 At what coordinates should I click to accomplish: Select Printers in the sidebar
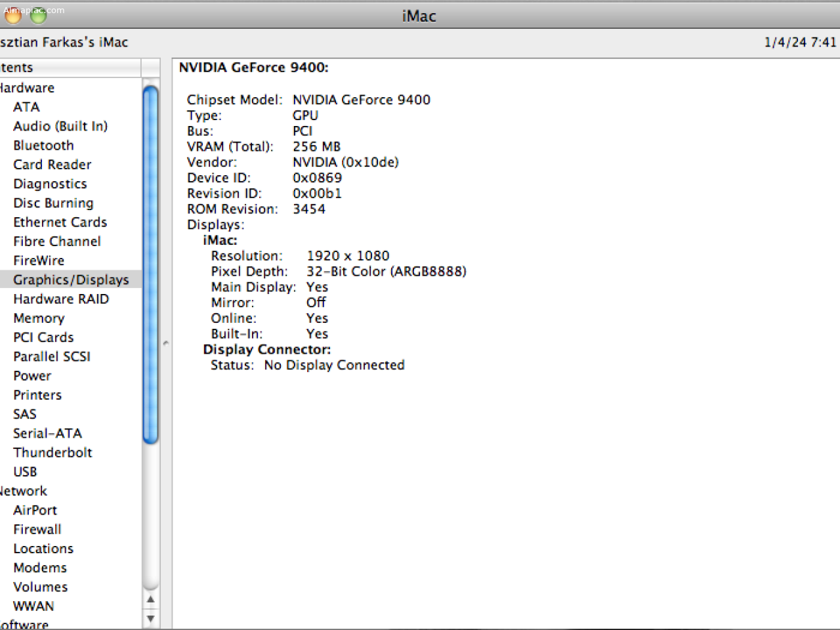point(37,395)
